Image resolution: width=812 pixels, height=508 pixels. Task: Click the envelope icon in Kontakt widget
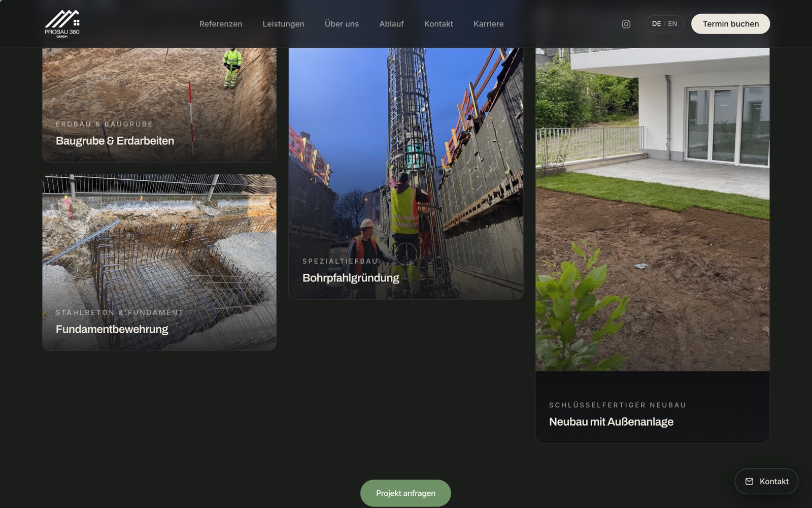pyautogui.click(x=749, y=482)
